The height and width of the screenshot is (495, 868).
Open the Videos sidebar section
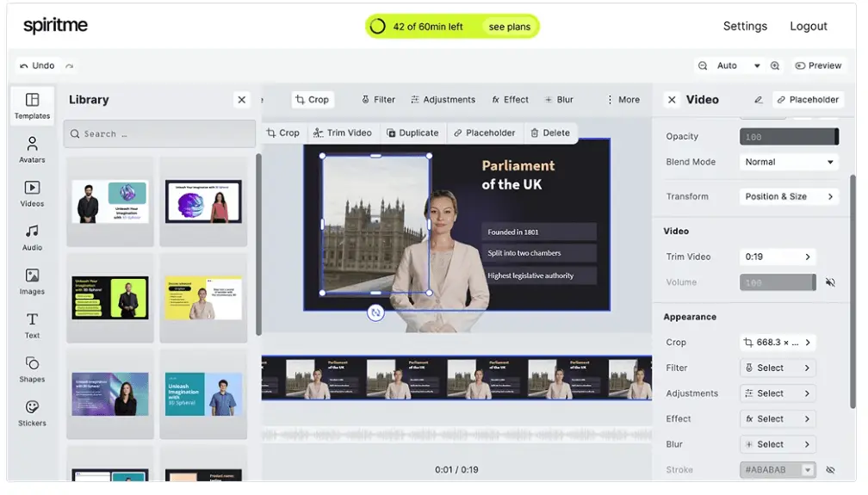coord(32,194)
